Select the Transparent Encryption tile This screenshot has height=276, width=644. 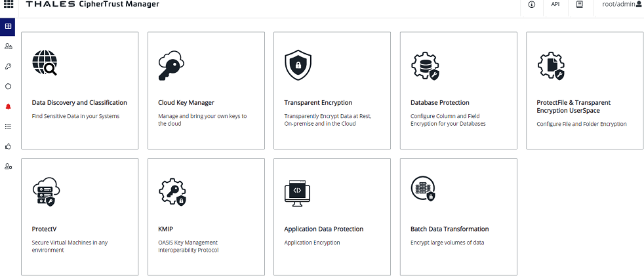pos(332,90)
